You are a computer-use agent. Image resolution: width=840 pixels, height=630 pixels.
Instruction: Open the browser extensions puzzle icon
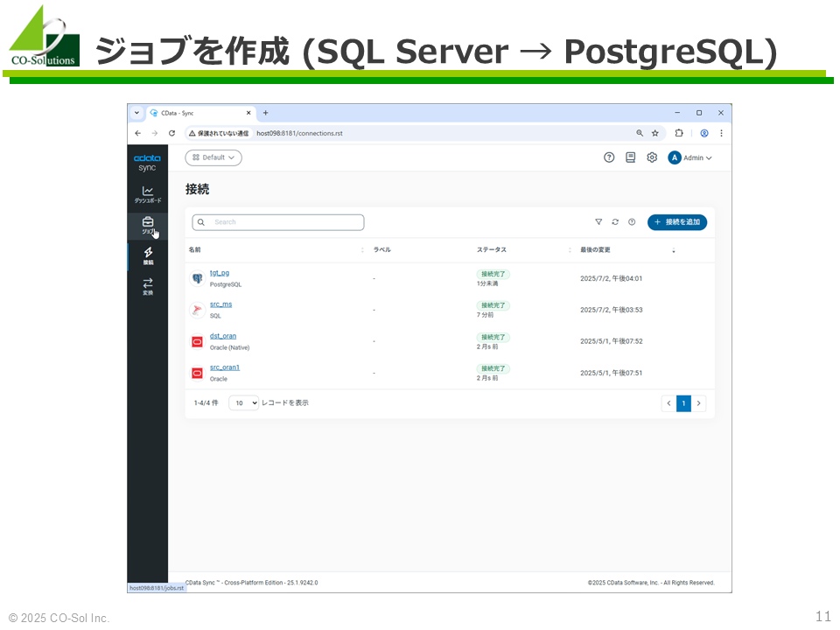679,133
